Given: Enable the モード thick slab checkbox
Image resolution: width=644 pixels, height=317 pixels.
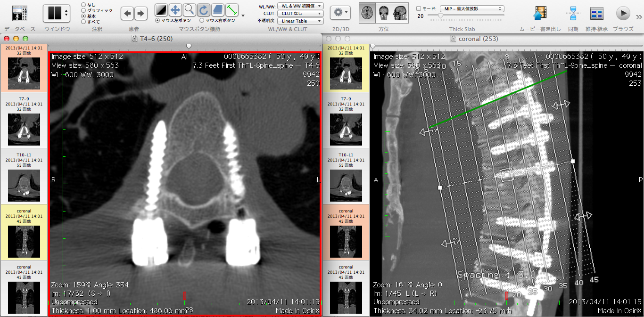Looking at the screenshot, I should tap(419, 8).
